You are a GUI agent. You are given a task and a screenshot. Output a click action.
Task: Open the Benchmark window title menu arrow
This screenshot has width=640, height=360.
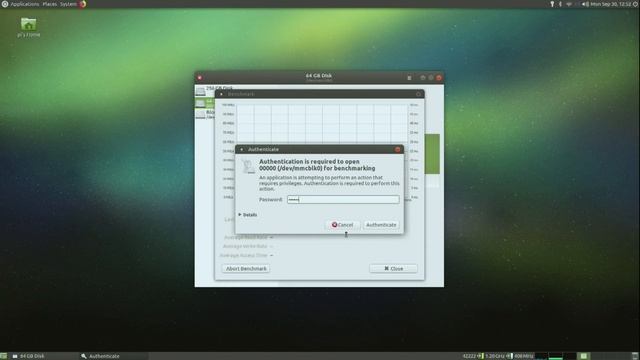(x=222, y=94)
